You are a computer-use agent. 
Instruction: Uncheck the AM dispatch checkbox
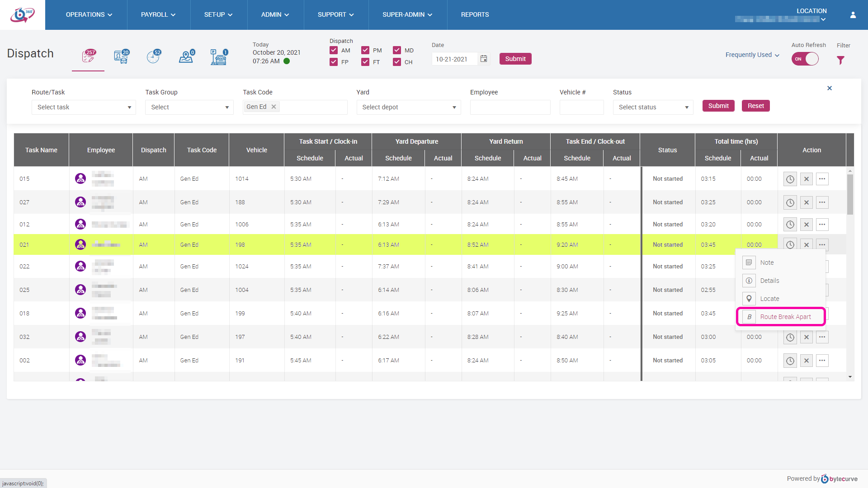point(334,50)
